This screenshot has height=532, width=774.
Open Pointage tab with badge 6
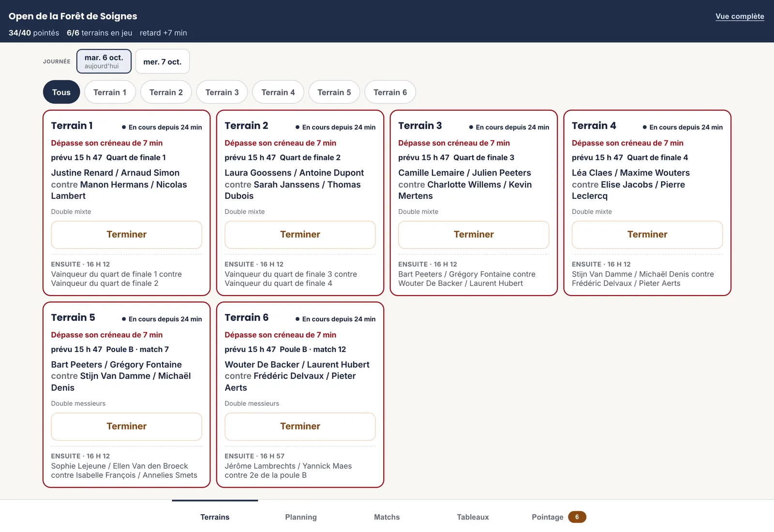tap(559, 517)
